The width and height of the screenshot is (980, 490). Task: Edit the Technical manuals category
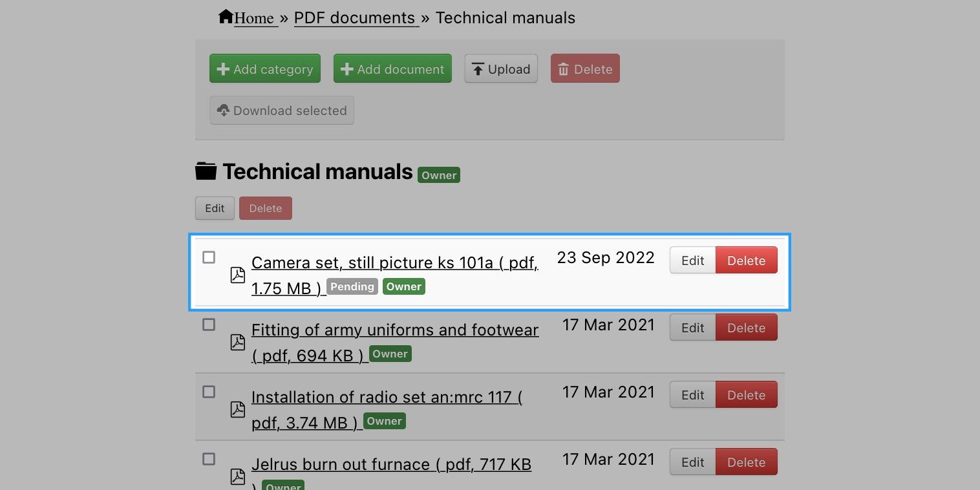[215, 208]
